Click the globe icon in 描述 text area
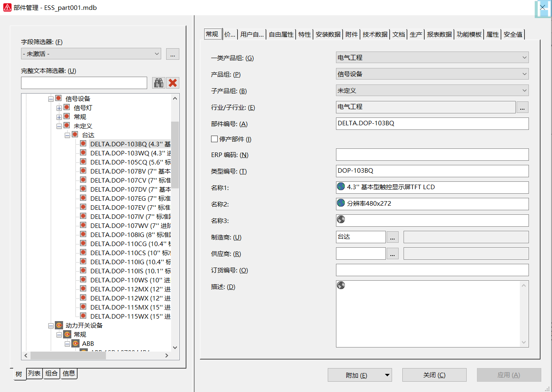This screenshot has width=552, height=392. [341, 285]
